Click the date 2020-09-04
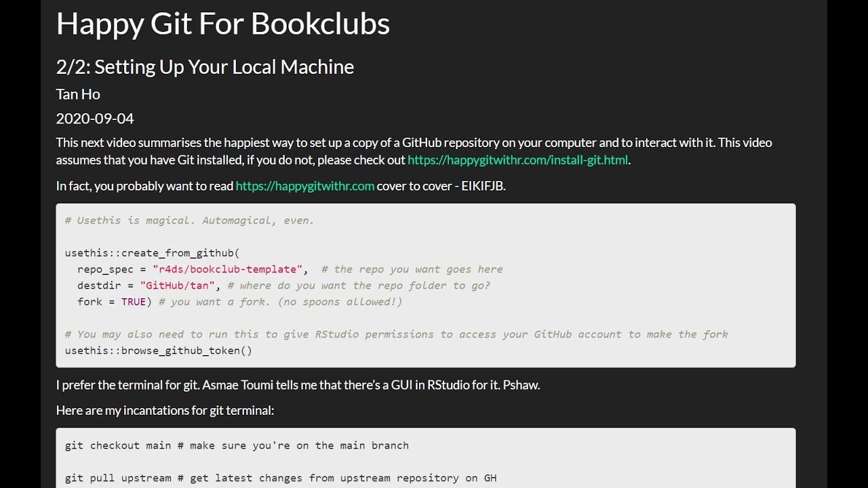The width and height of the screenshot is (868, 488). pyautogui.click(x=95, y=119)
